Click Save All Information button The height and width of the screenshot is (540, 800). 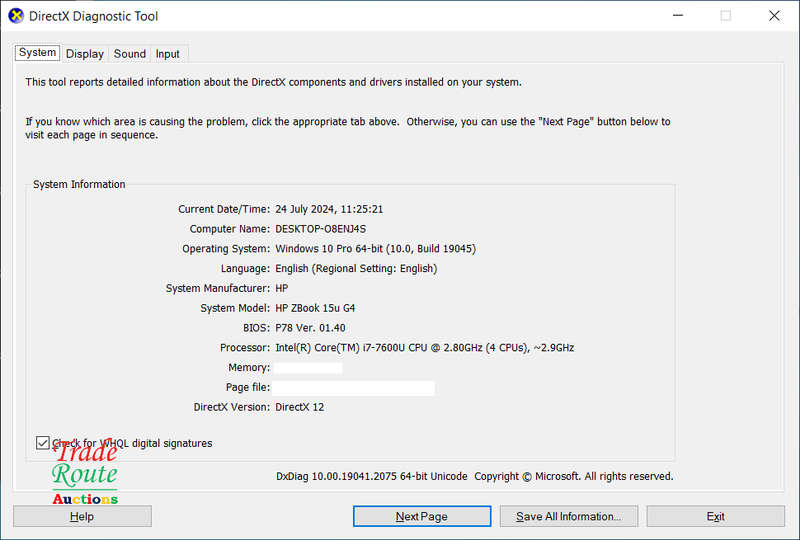tap(569, 517)
